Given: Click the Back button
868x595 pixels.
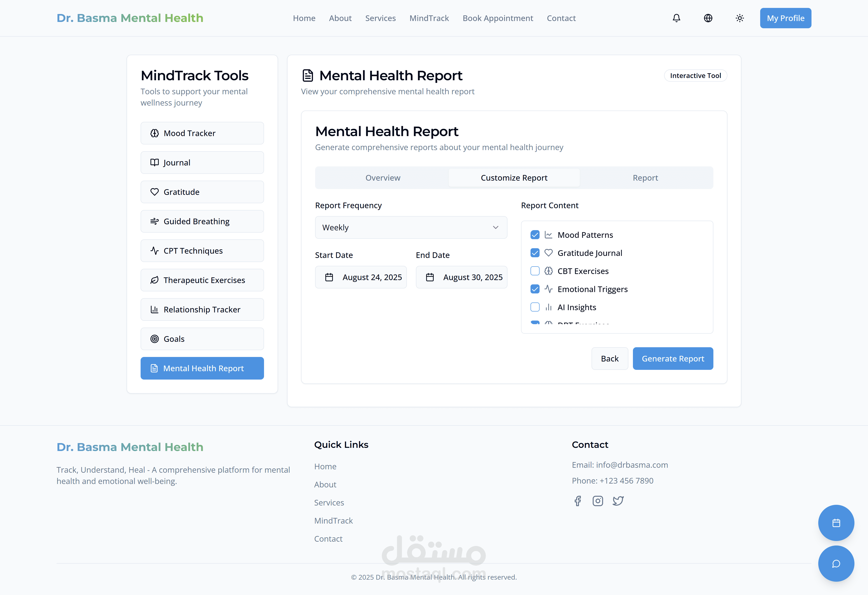Looking at the screenshot, I should 610,359.
